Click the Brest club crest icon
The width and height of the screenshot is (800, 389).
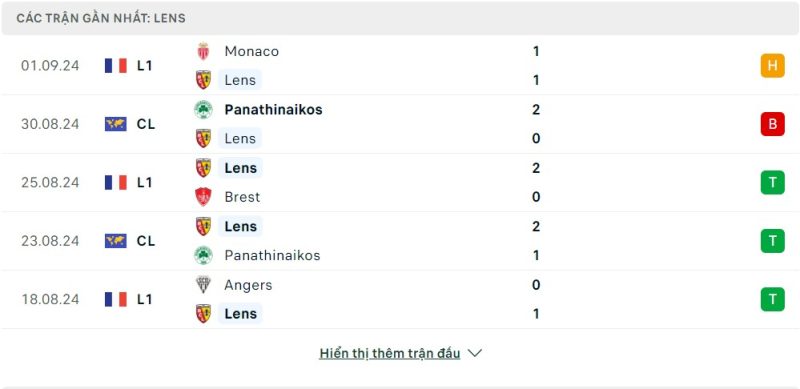203,197
